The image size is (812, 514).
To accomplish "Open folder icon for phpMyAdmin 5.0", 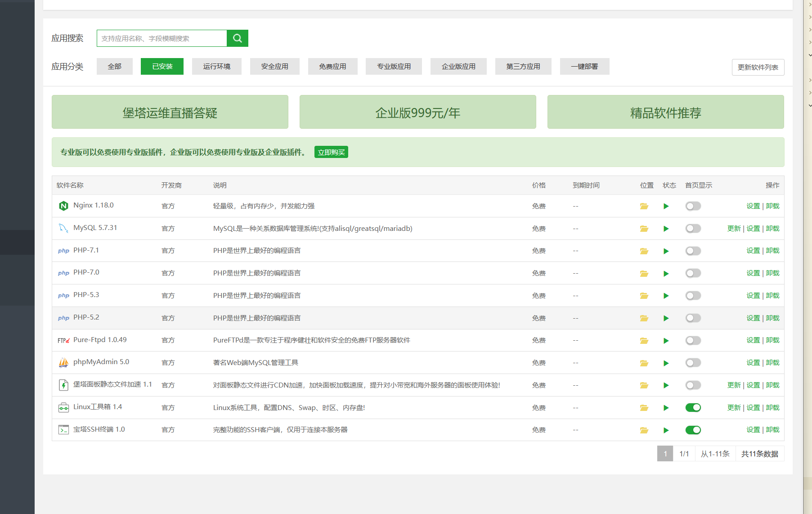I will point(644,363).
